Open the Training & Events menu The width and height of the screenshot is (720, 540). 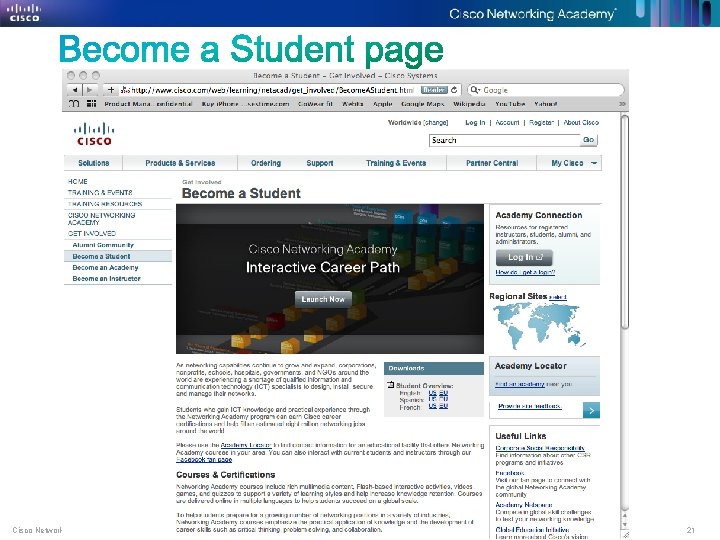click(x=396, y=163)
